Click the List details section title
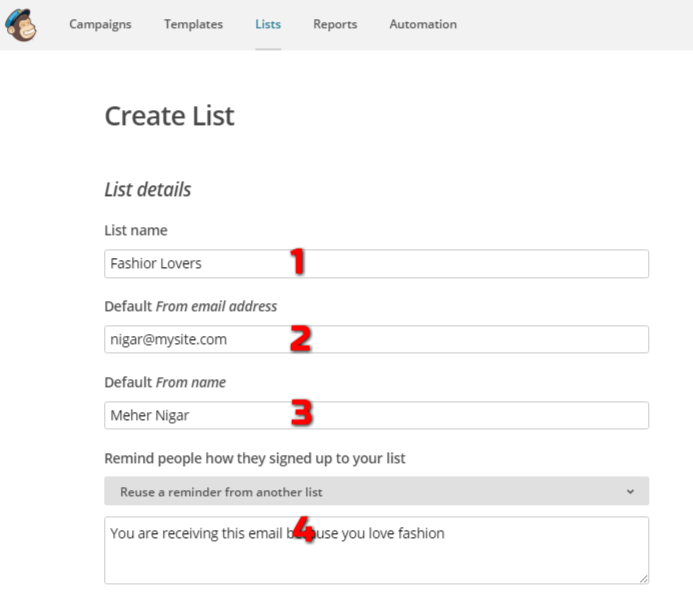This screenshot has height=599, width=693. pos(148,189)
